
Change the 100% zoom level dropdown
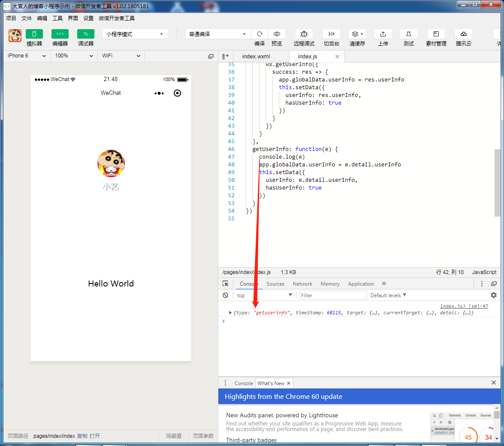tap(74, 56)
